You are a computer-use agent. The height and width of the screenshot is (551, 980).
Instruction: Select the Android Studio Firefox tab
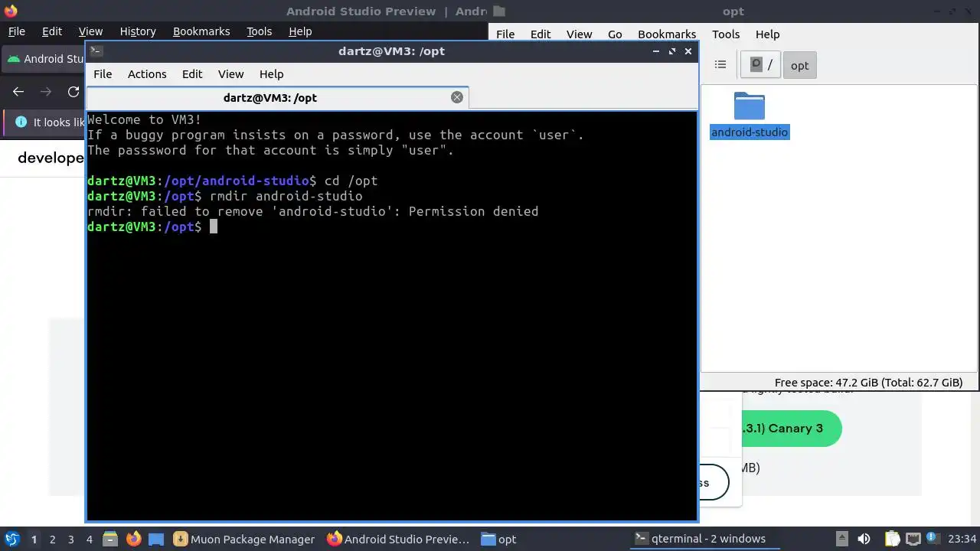[x=44, y=59]
